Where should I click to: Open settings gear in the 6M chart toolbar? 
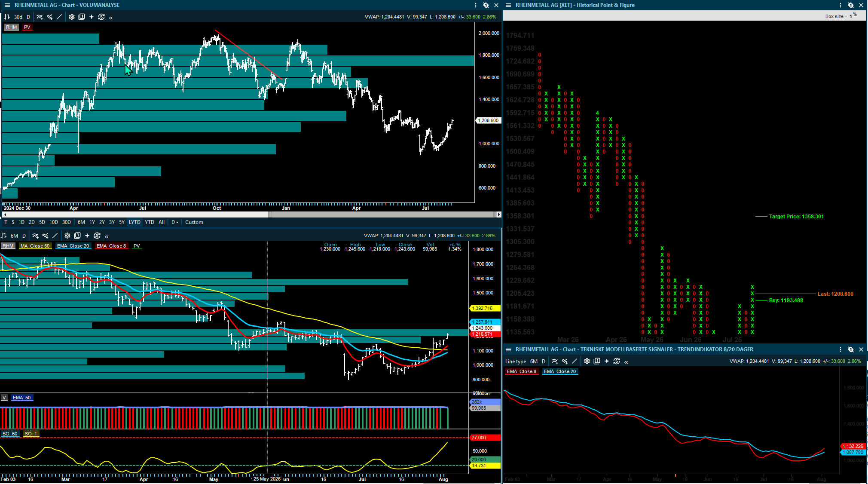pos(67,236)
